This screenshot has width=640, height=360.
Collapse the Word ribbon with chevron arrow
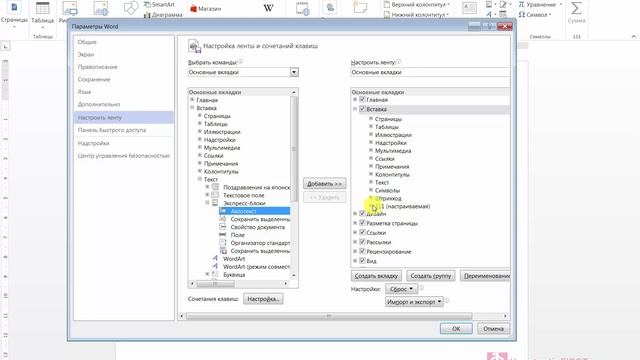(633, 36)
